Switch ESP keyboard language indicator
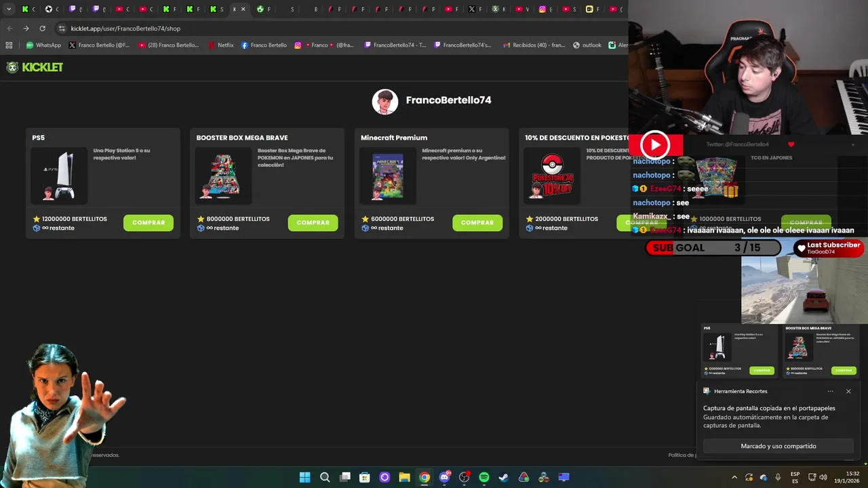Viewport: 868px width, 488px height. (x=795, y=477)
